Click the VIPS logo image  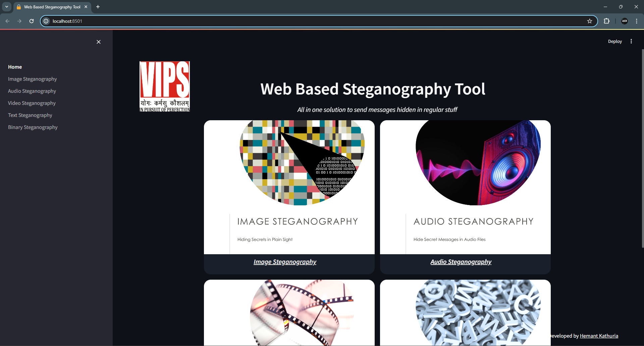pyautogui.click(x=164, y=86)
